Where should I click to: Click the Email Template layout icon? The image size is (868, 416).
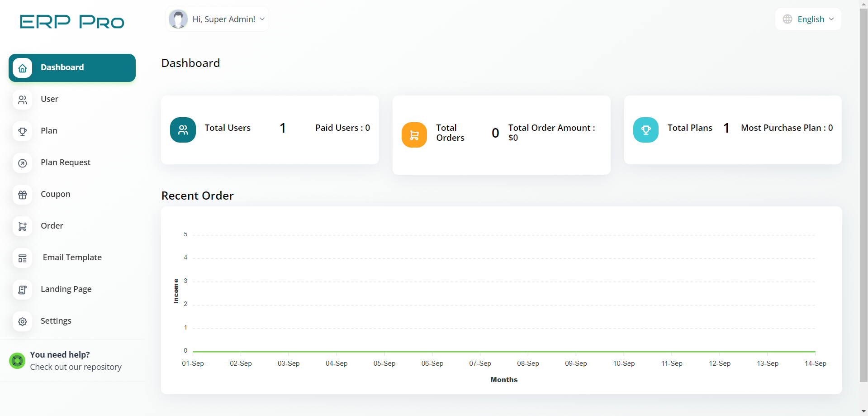[x=23, y=258]
